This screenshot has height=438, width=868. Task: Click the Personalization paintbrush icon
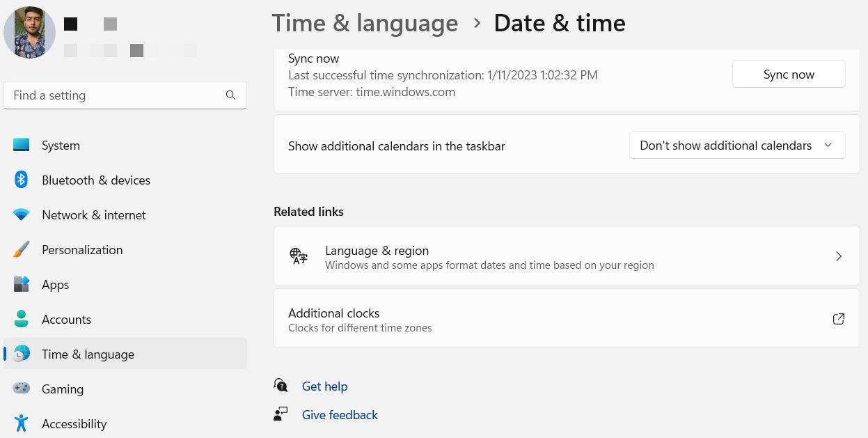pos(22,250)
